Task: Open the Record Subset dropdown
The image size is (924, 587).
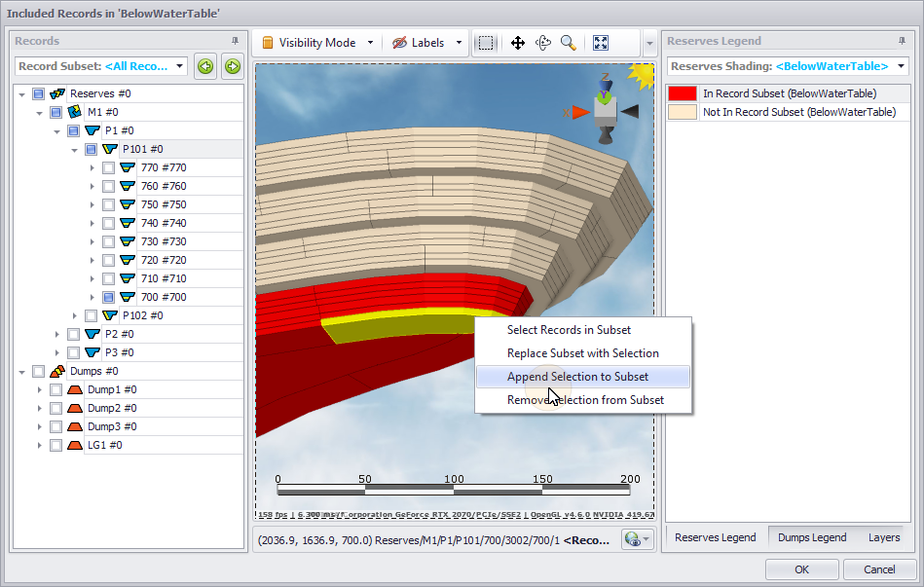Action: click(101, 66)
